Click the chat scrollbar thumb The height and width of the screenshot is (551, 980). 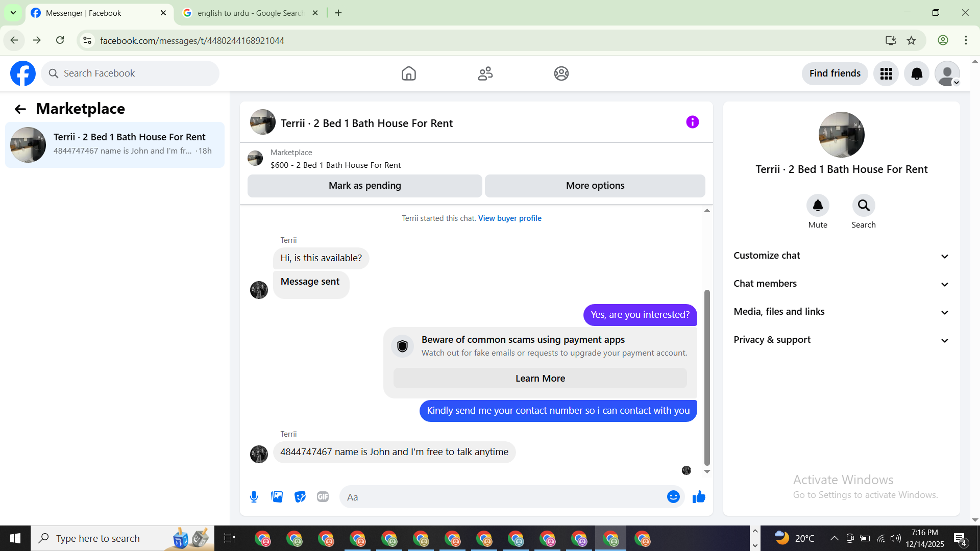[x=707, y=378]
